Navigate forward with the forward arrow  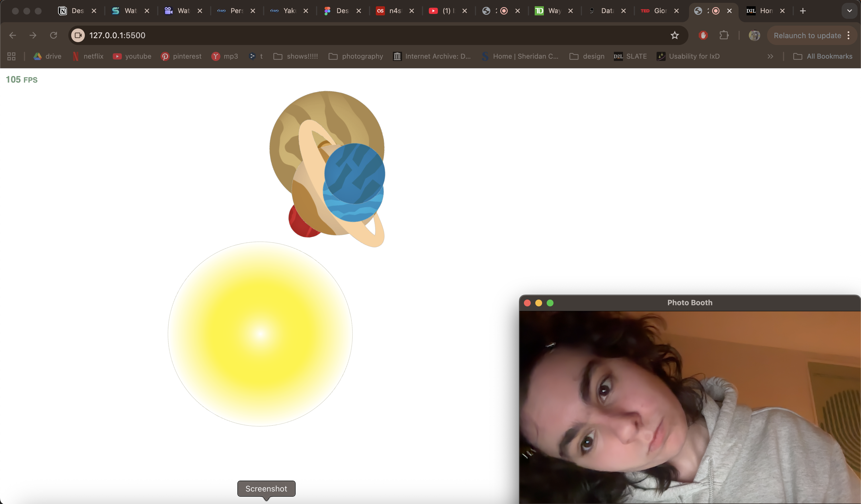pyautogui.click(x=32, y=35)
